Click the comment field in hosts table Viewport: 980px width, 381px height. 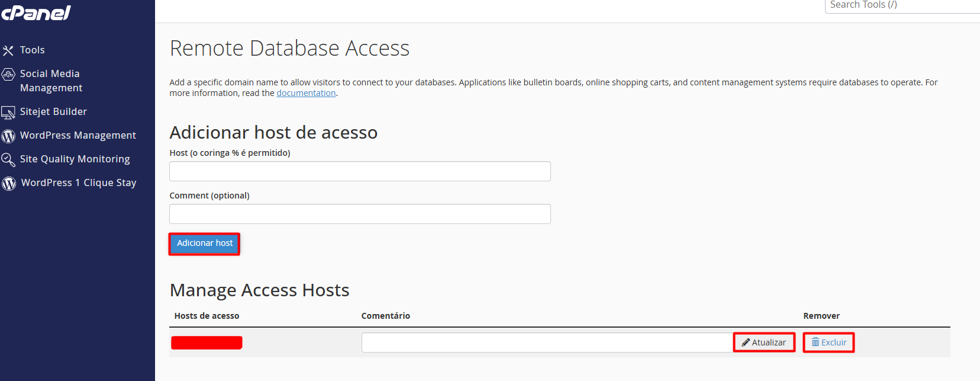pos(548,342)
